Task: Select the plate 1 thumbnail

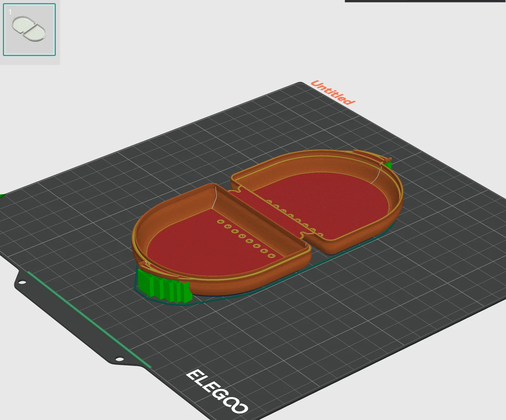Action: [x=29, y=30]
